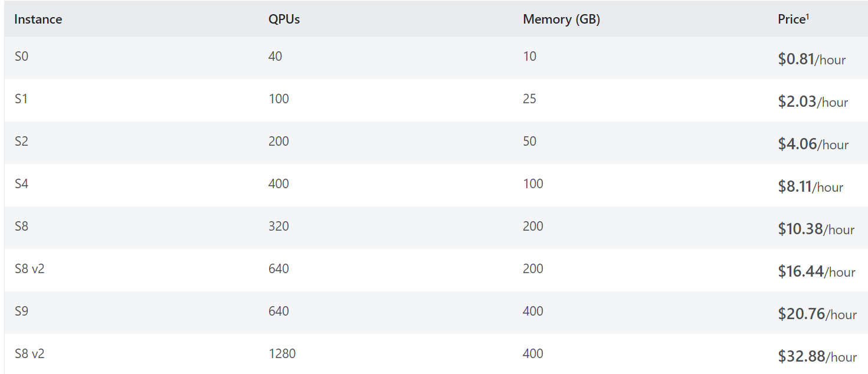Click the $16.44/hour price

click(x=817, y=272)
